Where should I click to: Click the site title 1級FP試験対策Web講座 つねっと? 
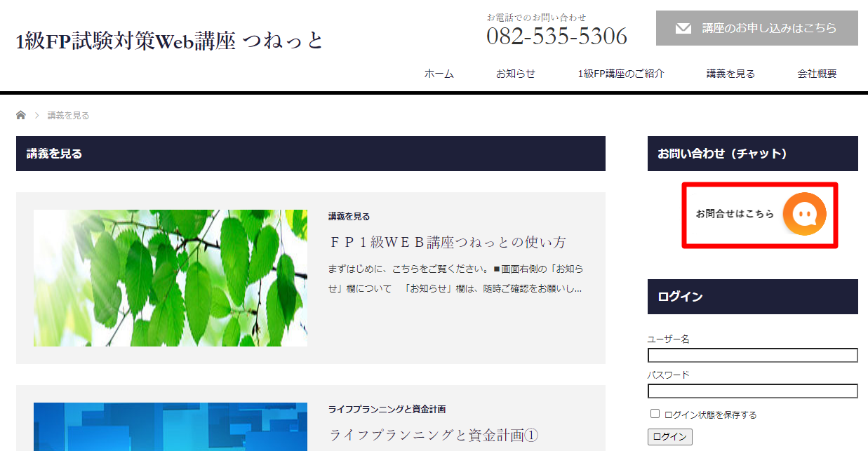pos(170,41)
